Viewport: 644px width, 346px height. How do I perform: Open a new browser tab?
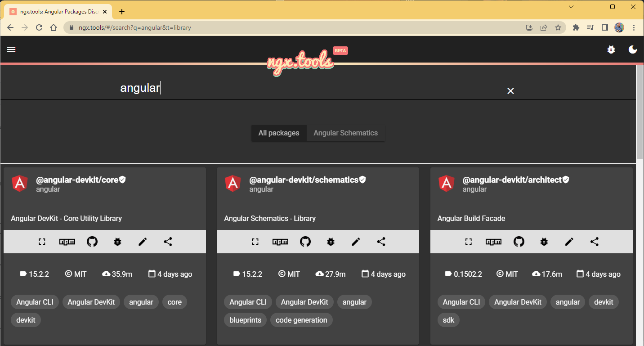(122, 12)
